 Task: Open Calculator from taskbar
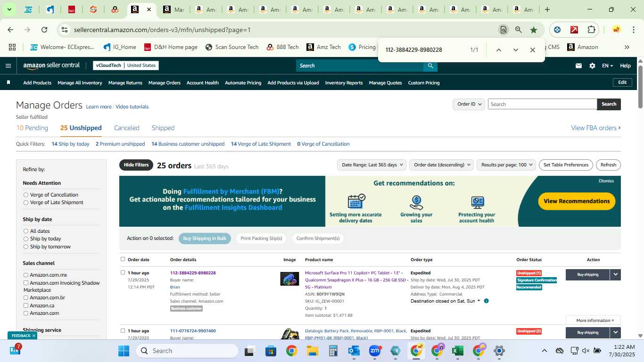333,351
